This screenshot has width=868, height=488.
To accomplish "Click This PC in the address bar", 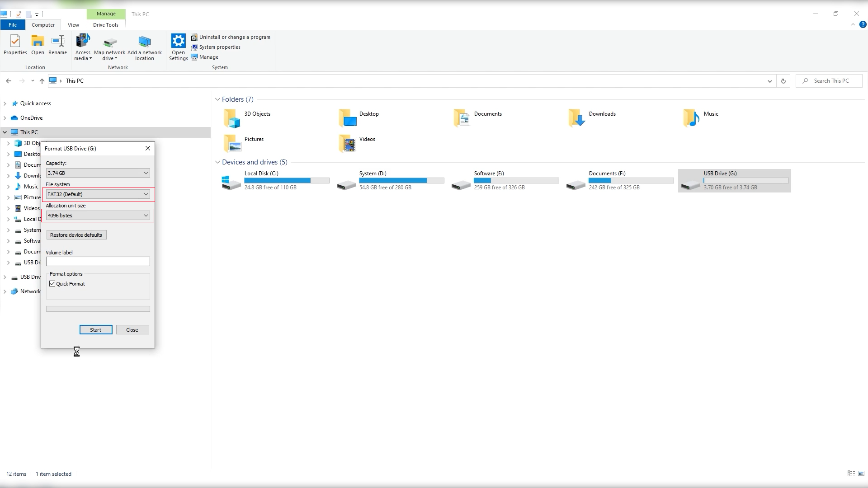I will click(75, 81).
